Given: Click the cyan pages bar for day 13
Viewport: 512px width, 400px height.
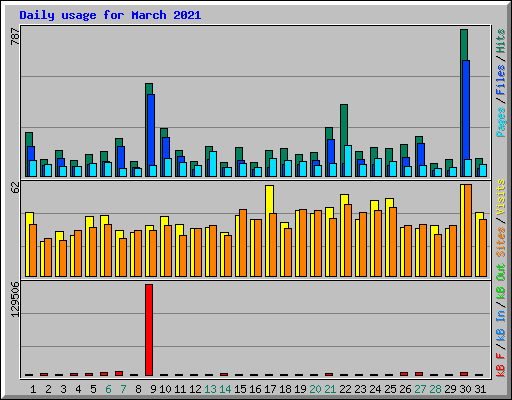Looking at the screenshot, I should click(x=213, y=164).
